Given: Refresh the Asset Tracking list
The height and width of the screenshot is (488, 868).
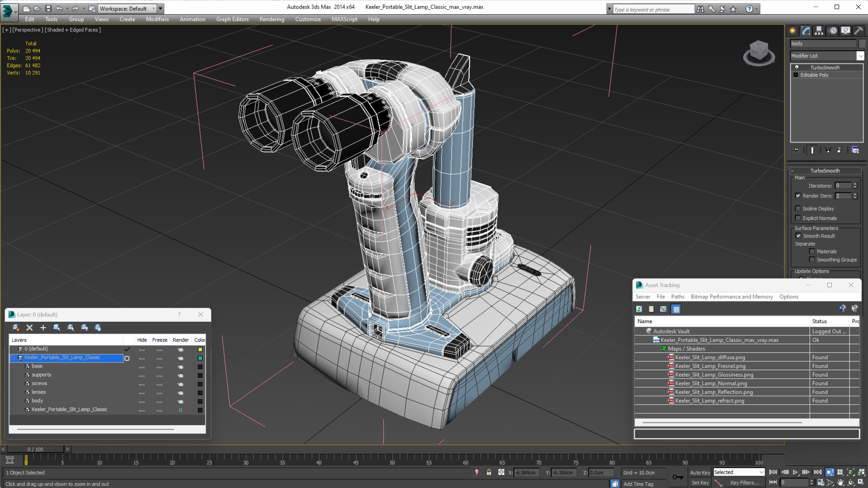Looking at the screenshot, I should click(639, 309).
